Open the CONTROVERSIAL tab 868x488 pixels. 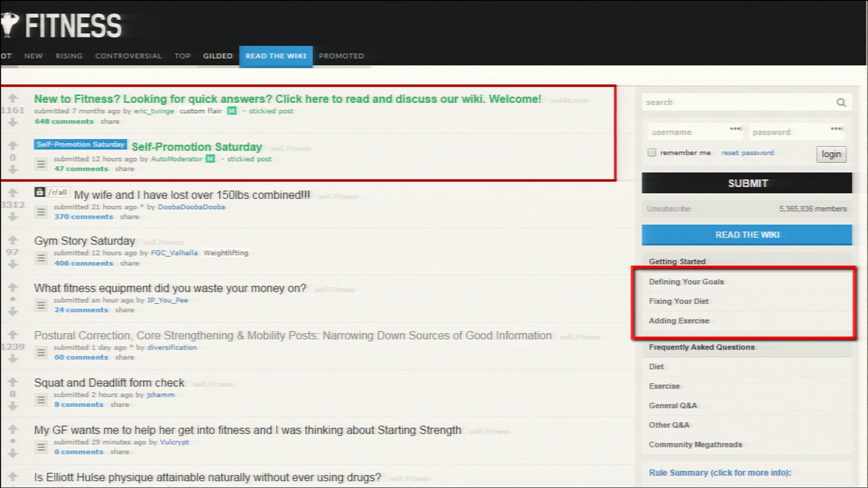coord(128,56)
